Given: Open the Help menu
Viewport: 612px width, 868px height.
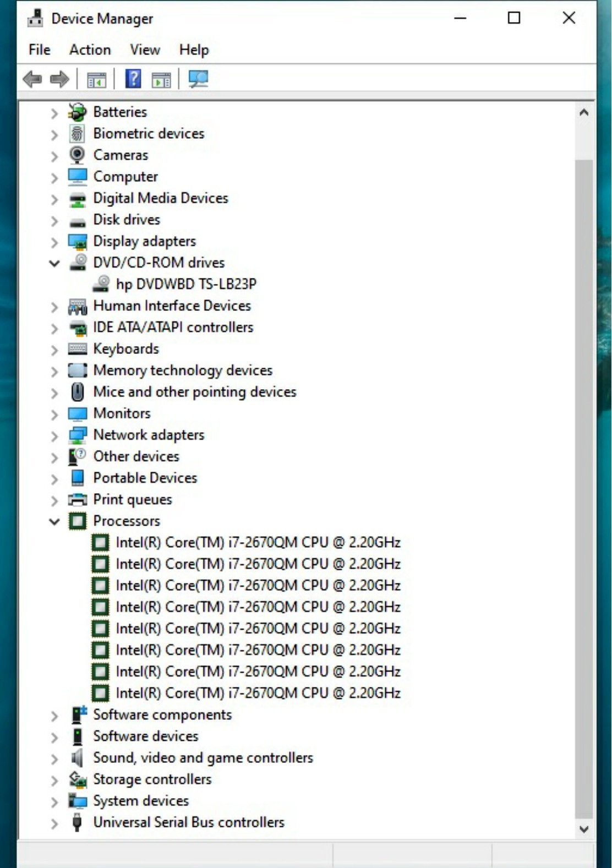Looking at the screenshot, I should pos(194,50).
